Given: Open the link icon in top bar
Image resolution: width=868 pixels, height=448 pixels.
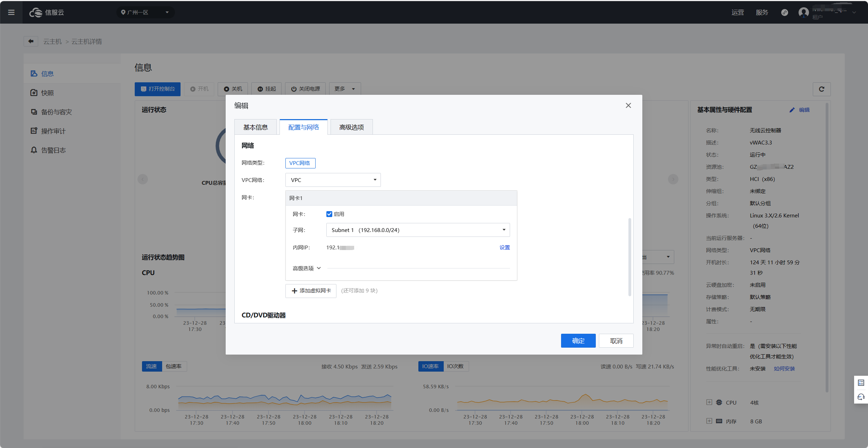Looking at the screenshot, I should (x=784, y=13).
